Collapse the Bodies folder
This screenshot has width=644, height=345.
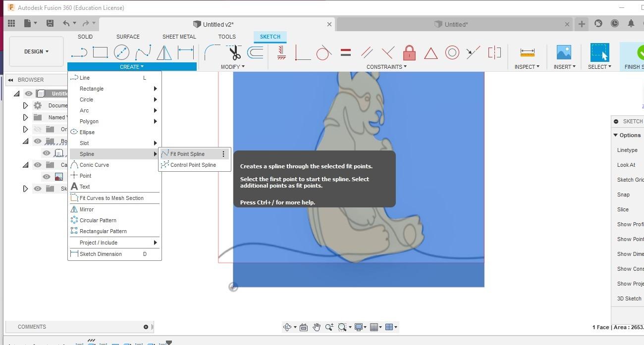pos(26,141)
